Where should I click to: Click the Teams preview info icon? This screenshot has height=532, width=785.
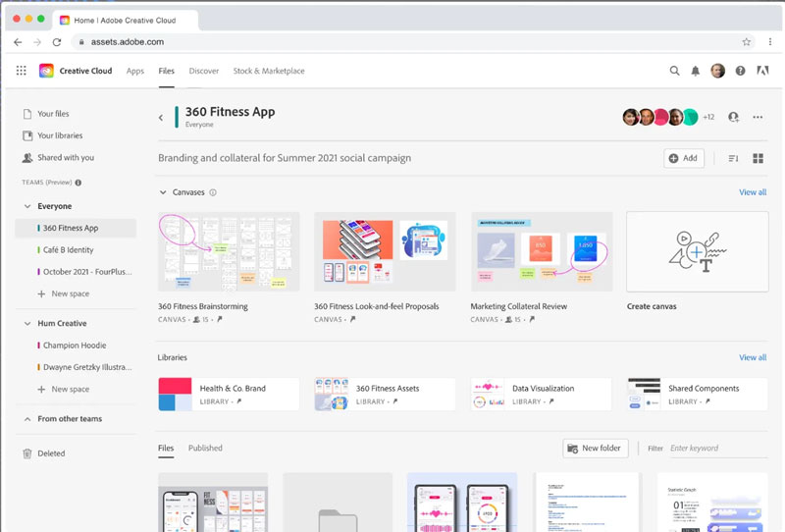click(78, 183)
